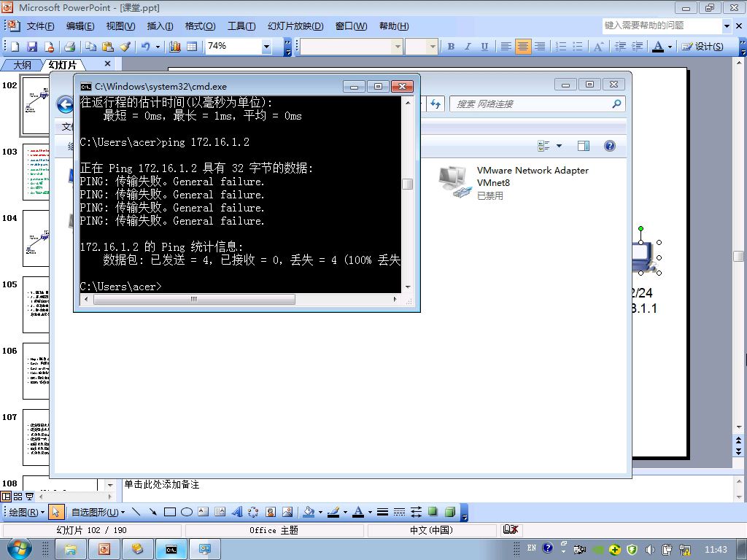Insert WordArt from drawing toolbar

pyautogui.click(x=237, y=512)
